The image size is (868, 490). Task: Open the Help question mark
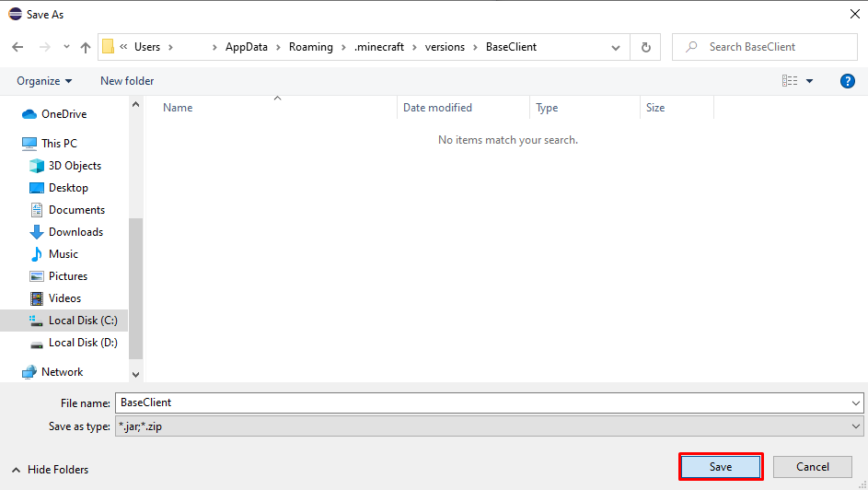[847, 81]
